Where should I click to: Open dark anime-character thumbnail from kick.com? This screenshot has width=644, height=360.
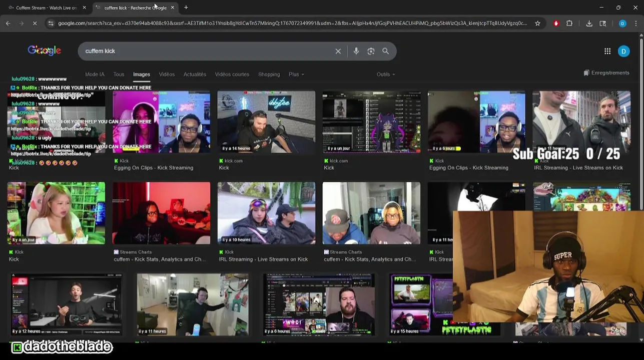click(371, 122)
